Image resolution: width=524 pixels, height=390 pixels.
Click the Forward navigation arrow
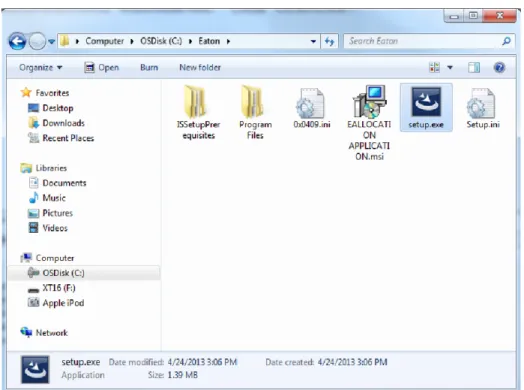tap(37, 41)
